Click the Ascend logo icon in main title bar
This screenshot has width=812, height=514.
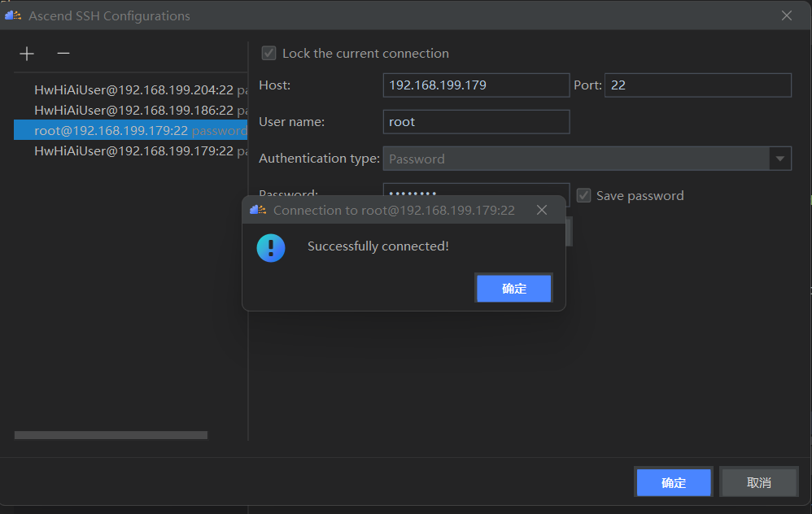tap(13, 15)
